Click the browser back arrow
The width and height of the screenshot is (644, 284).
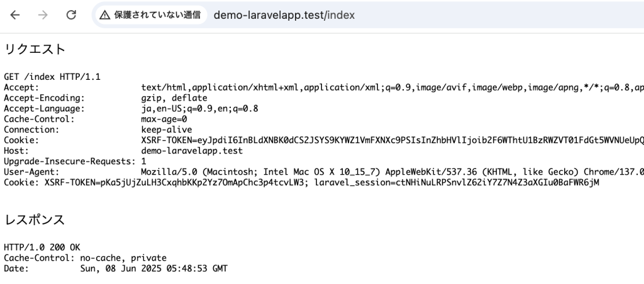pos(15,15)
